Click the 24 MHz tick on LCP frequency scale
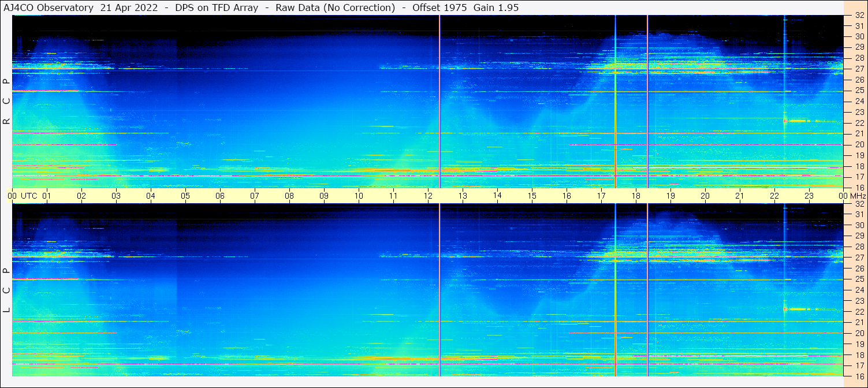The image size is (868, 388). click(x=859, y=290)
